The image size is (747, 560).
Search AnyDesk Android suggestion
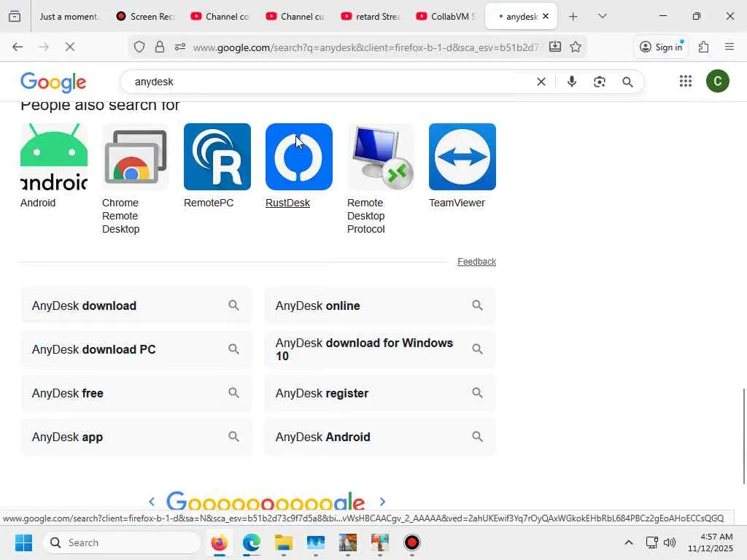pos(380,437)
